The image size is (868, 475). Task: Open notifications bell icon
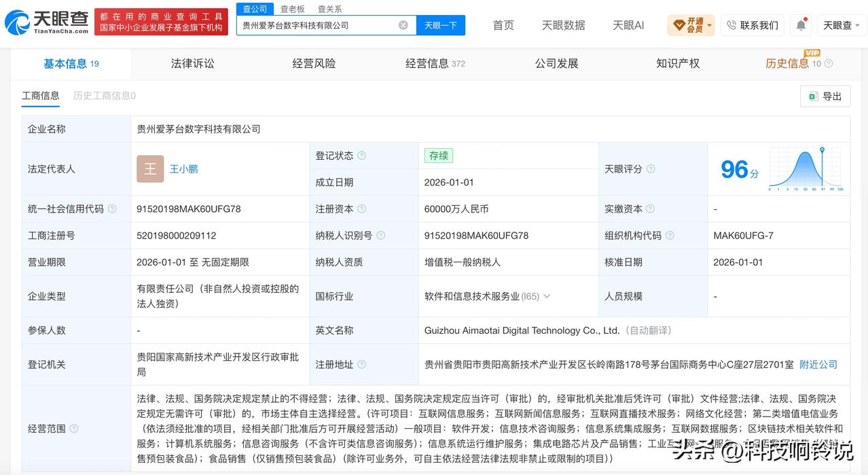pos(801,25)
